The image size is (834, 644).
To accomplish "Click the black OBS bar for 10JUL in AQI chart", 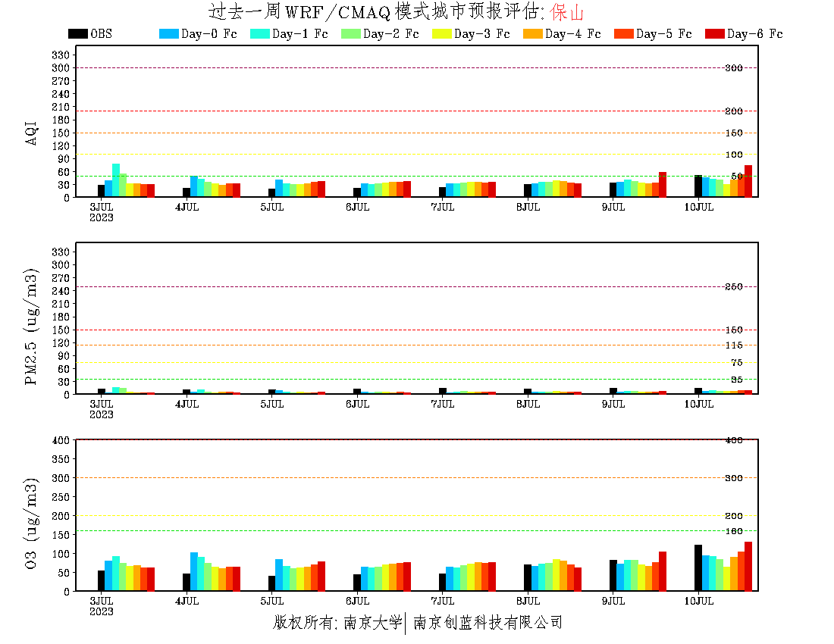I will point(698,186).
